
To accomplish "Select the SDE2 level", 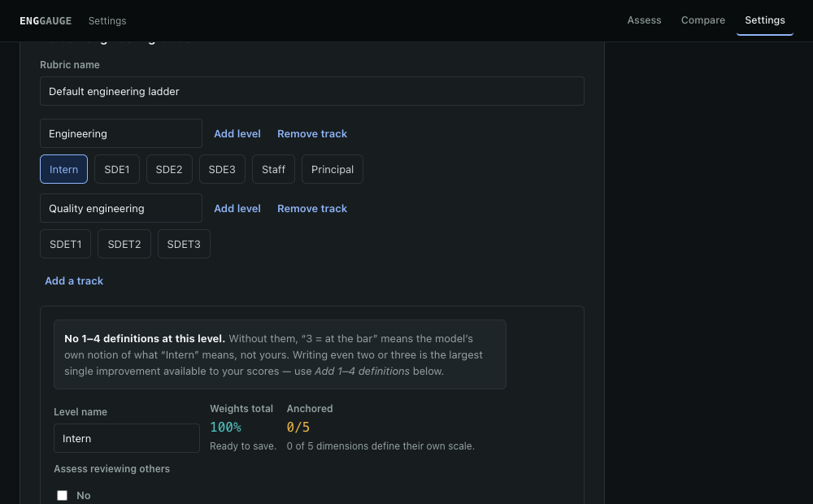I will point(169,169).
